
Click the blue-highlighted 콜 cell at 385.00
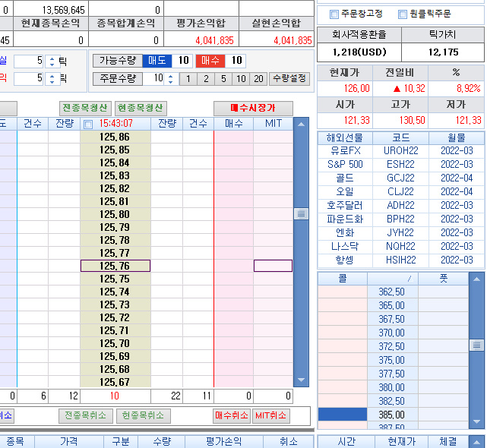343,415
